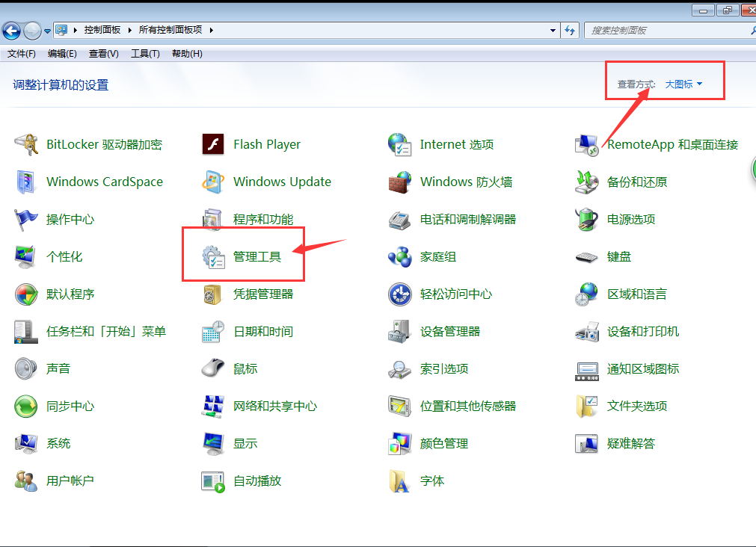Screen dimensions: 756x547
Task: Open the 电话和调制解调器 phone icon
Action: click(x=400, y=219)
